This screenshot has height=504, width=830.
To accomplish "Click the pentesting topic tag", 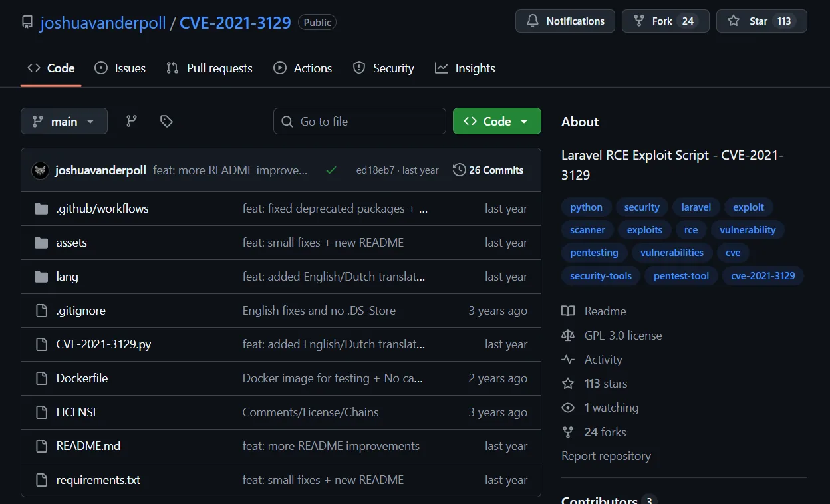I will [595, 253].
